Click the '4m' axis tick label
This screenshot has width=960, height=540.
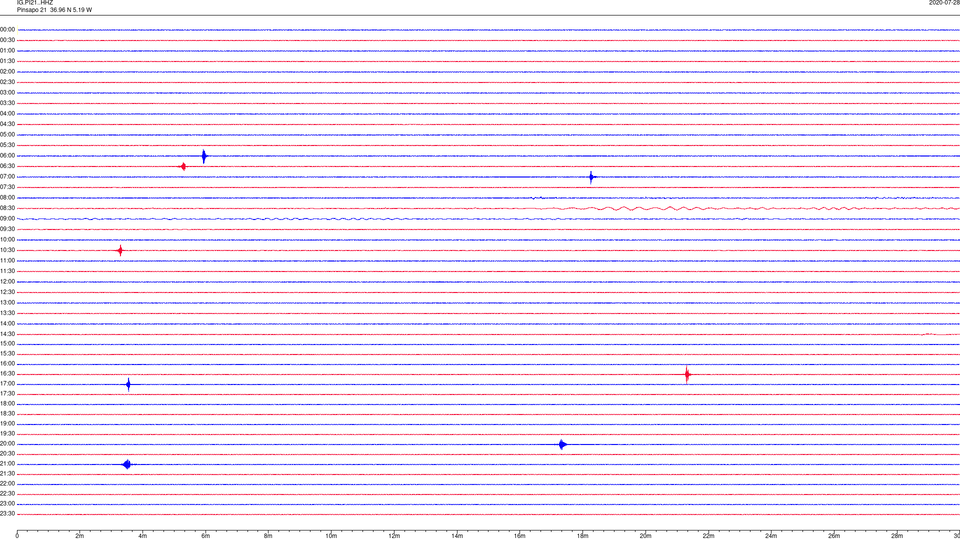[143, 536]
